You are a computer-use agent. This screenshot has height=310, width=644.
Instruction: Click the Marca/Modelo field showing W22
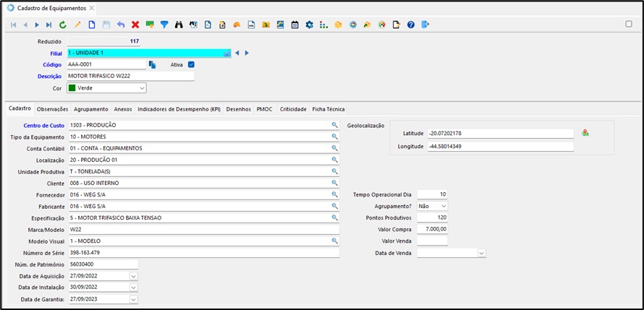click(x=204, y=229)
